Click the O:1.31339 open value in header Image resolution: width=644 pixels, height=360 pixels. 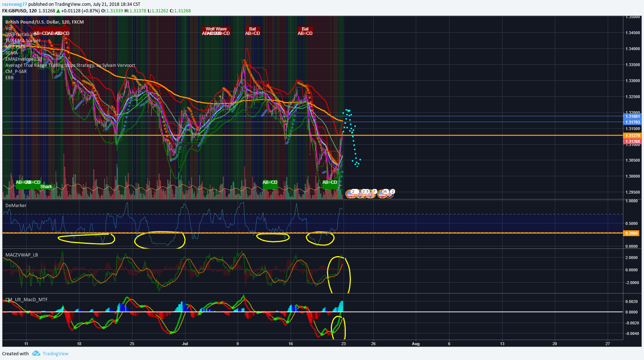112,11
